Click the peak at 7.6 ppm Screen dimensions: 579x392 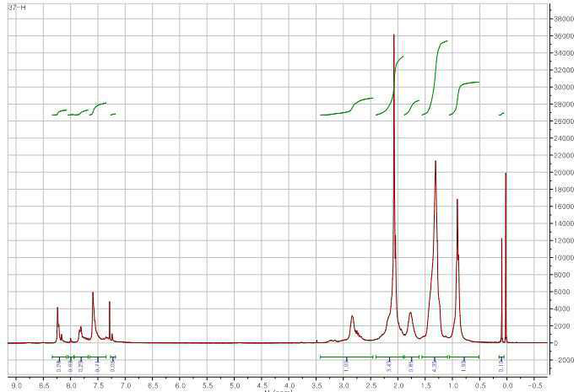coord(93,293)
